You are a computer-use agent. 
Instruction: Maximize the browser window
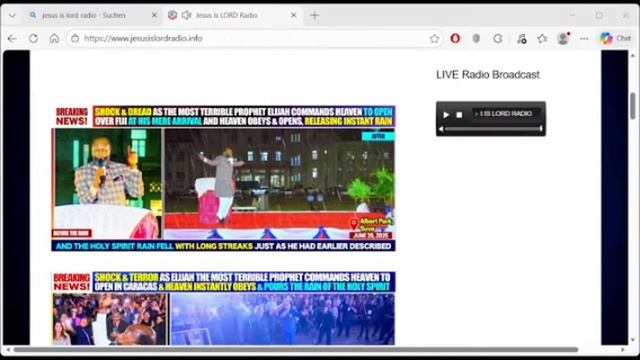click(x=599, y=16)
